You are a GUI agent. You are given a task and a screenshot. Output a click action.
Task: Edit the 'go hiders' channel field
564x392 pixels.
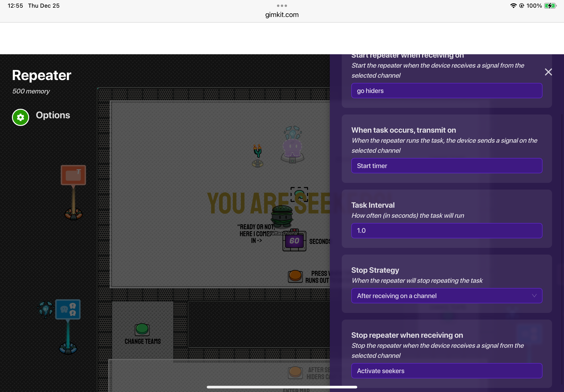(x=447, y=91)
